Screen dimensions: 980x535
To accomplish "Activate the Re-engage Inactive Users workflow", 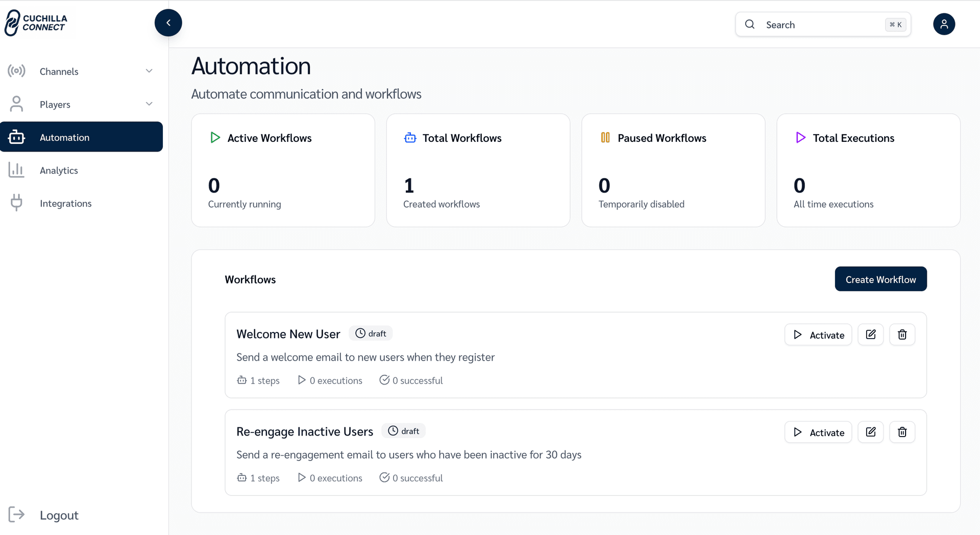I will coord(818,432).
